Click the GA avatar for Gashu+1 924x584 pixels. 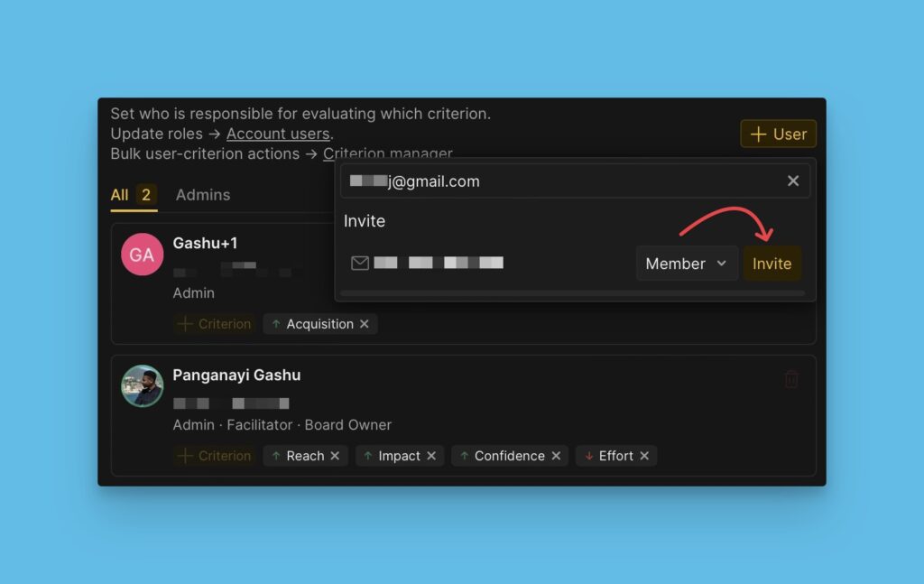(x=142, y=255)
